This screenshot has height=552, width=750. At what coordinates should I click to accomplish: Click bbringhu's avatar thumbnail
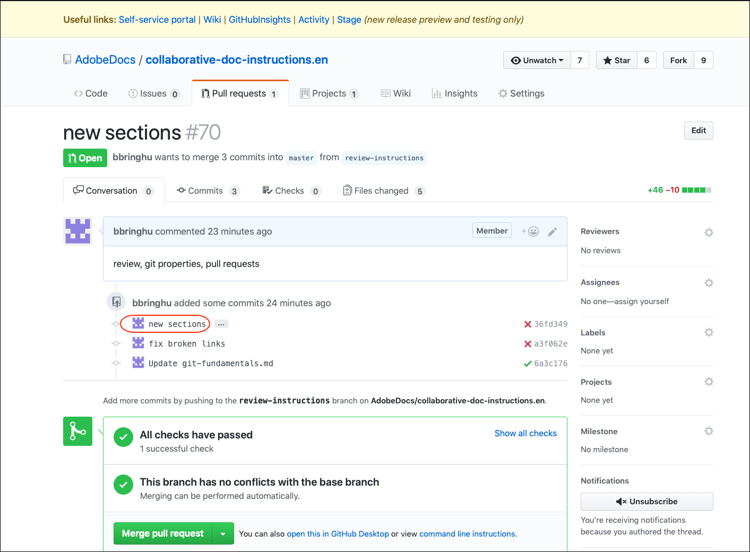pyautogui.click(x=78, y=231)
